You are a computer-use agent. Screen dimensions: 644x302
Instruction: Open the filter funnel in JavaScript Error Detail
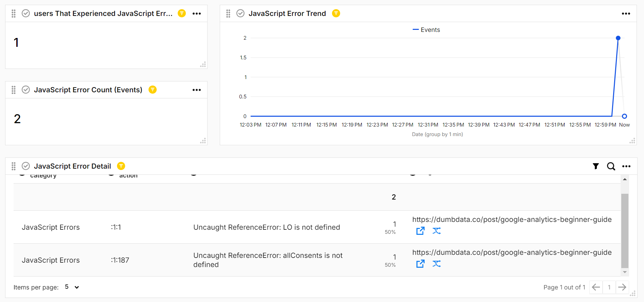click(596, 166)
